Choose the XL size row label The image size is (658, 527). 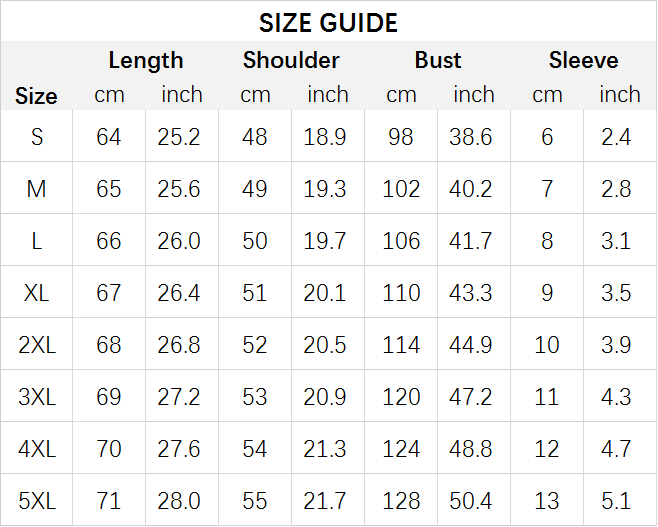[37, 292]
